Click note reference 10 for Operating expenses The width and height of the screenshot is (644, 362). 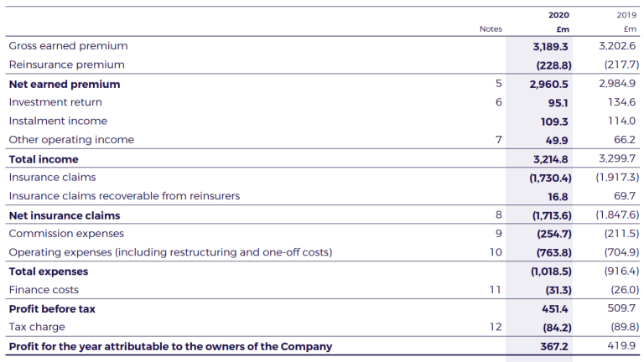tap(496, 252)
